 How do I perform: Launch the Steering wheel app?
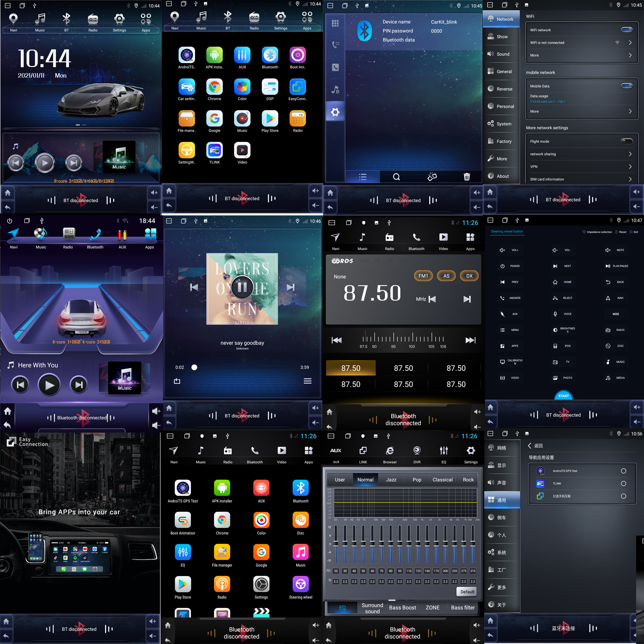(x=301, y=584)
